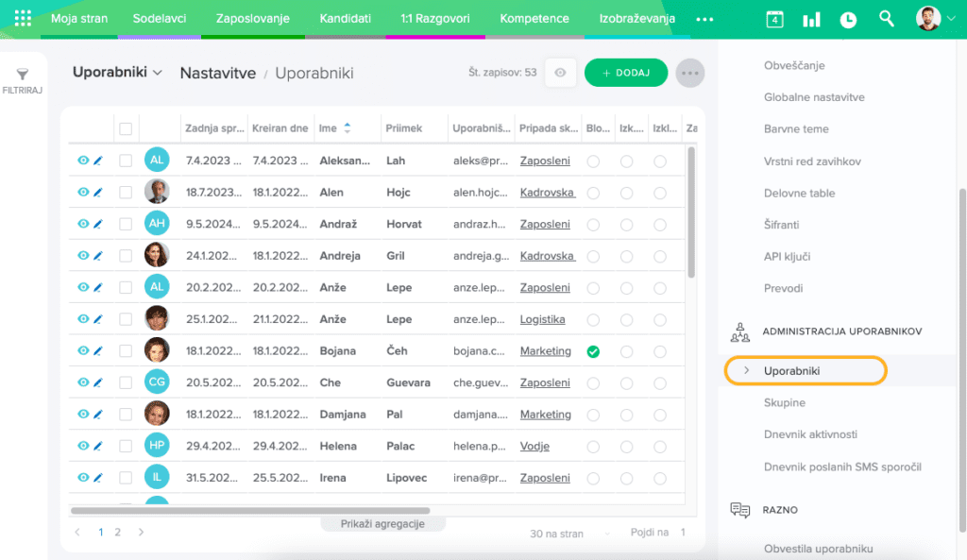Open the Uporabniki title dropdown
This screenshot has height=560, width=967.
tap(117, 73)
